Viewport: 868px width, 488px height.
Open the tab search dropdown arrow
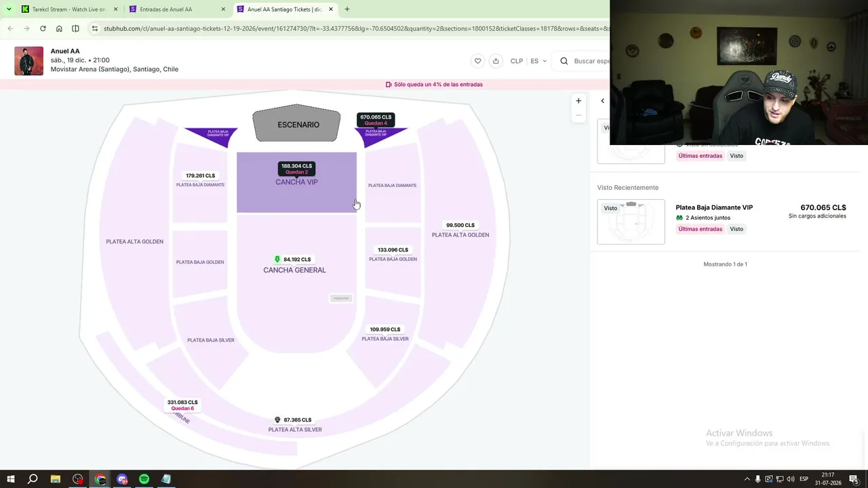coord(9,9)
